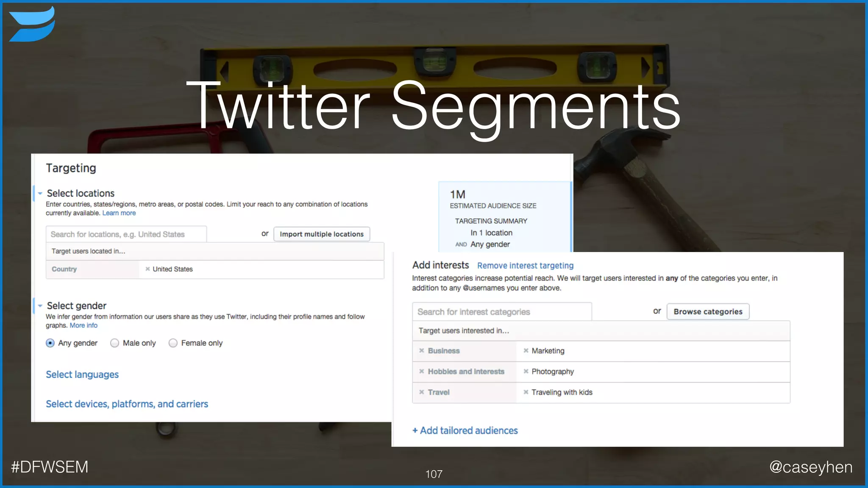Remove the Travel interest category
Viewport: 868px width, 488px height.
click(x=422, y=392)
